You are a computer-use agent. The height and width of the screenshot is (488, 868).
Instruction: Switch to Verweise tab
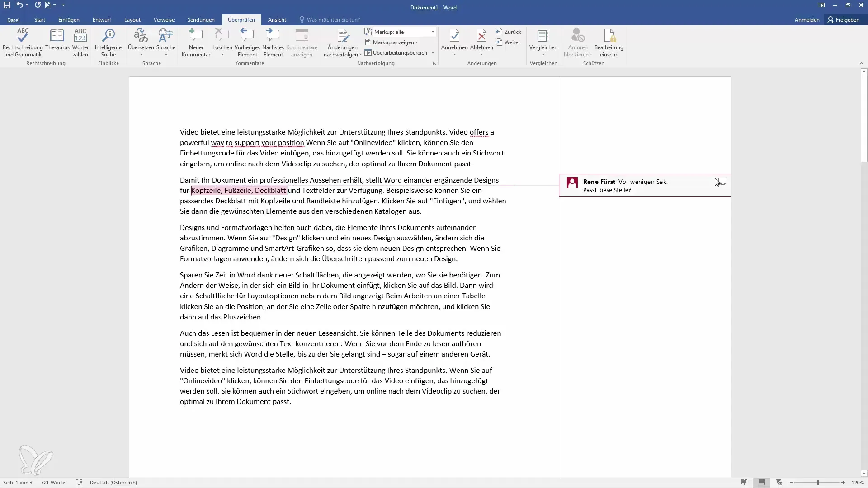point(164,20)
